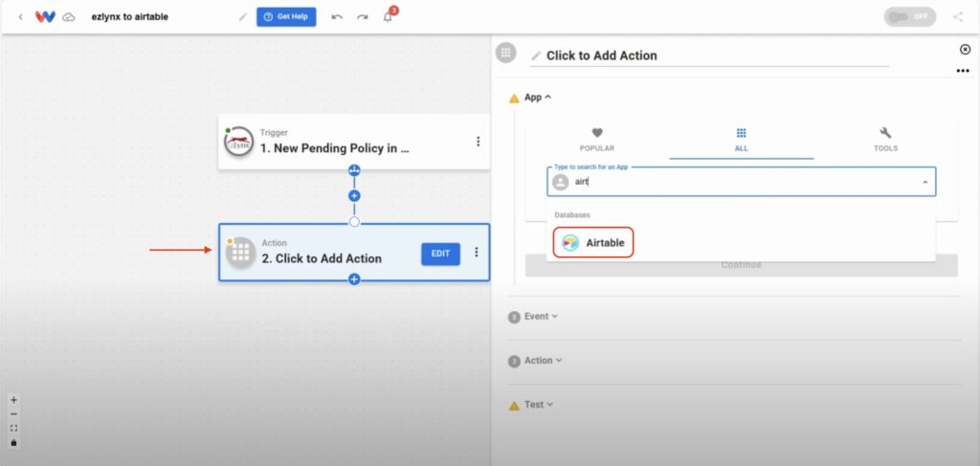980x466 pixels.
Task: Zoom in on the canvas
Action: 13,400
